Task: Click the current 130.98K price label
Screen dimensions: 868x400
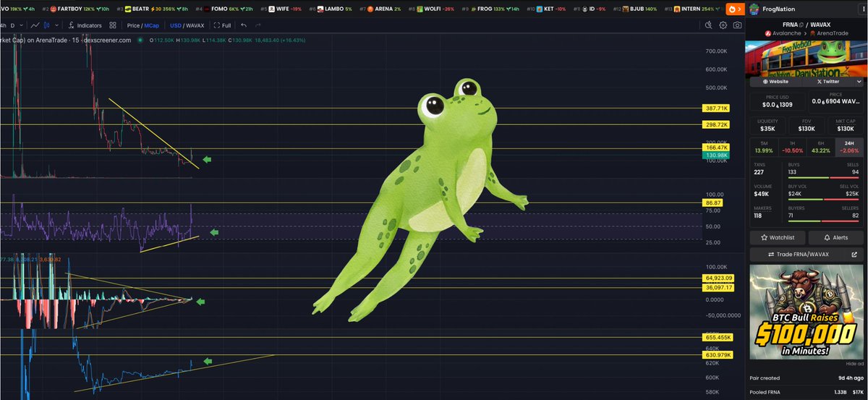Action: pos(716,156)
